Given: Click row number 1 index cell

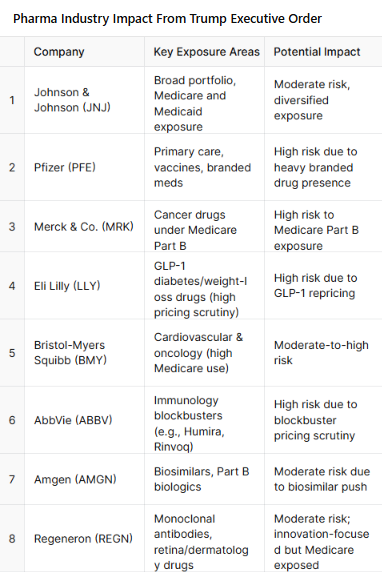Looking at the screenshot, I should (x=12, y=100).
